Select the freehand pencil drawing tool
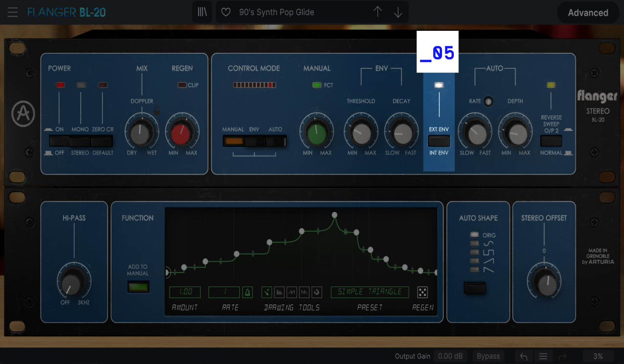 pyautogui.click(x=267, y=292)
